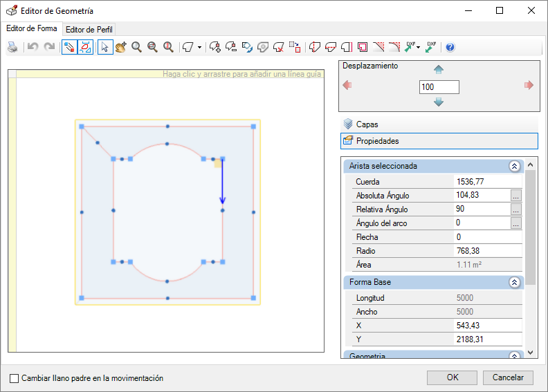Select the arrow pointer selection tool
Viewport: 548px width, 392px height.
click(x=105, y=47)
